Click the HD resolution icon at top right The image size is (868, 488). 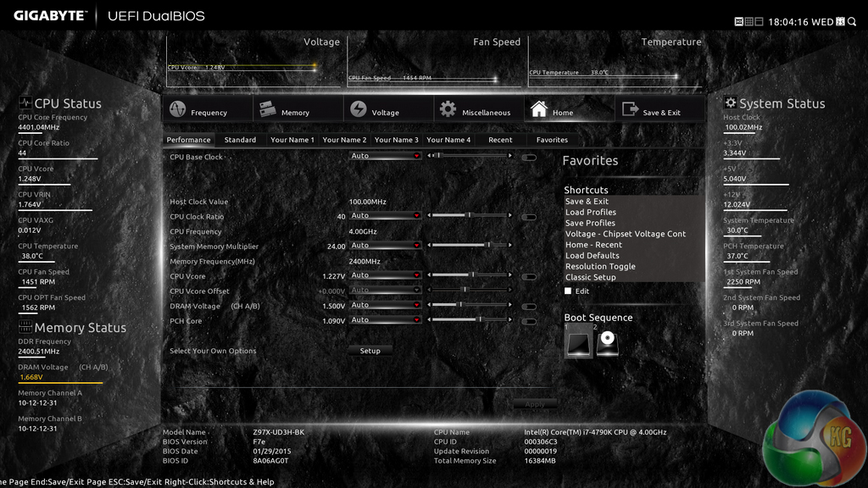point(738,21)
